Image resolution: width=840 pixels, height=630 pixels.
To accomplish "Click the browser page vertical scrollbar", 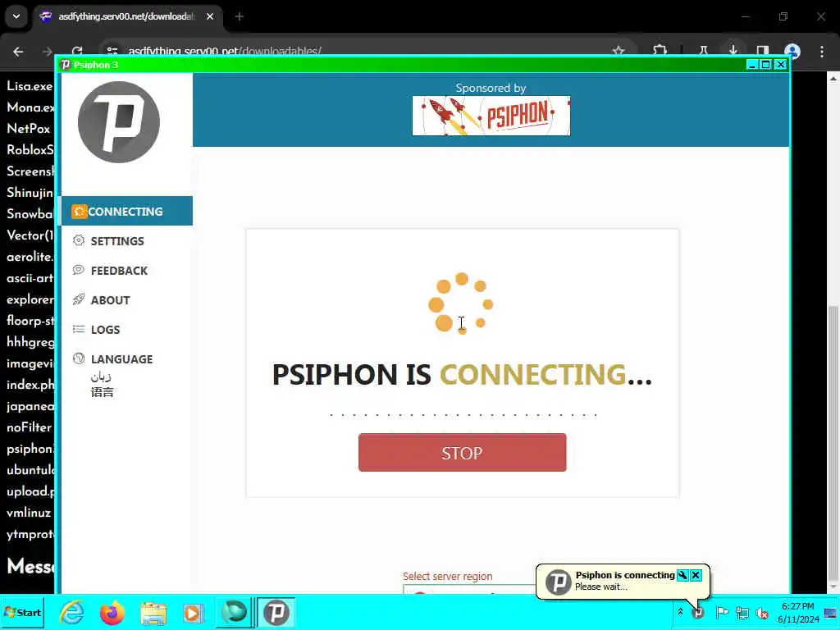I will [833, 445].
